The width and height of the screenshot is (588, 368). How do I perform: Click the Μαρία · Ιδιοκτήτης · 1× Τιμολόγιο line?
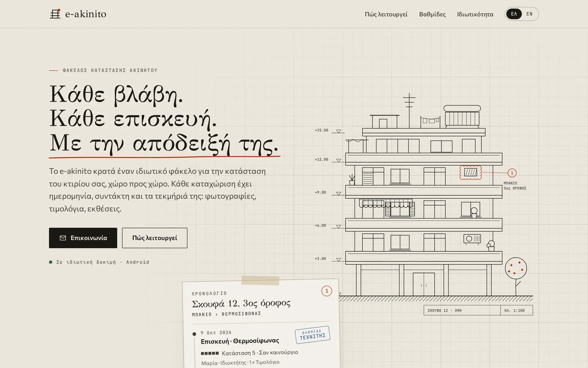coord(240,362)
